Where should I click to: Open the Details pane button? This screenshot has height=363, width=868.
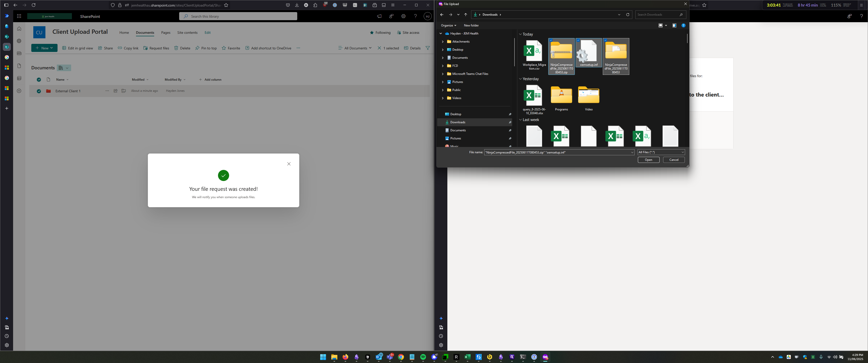[412, 48]
